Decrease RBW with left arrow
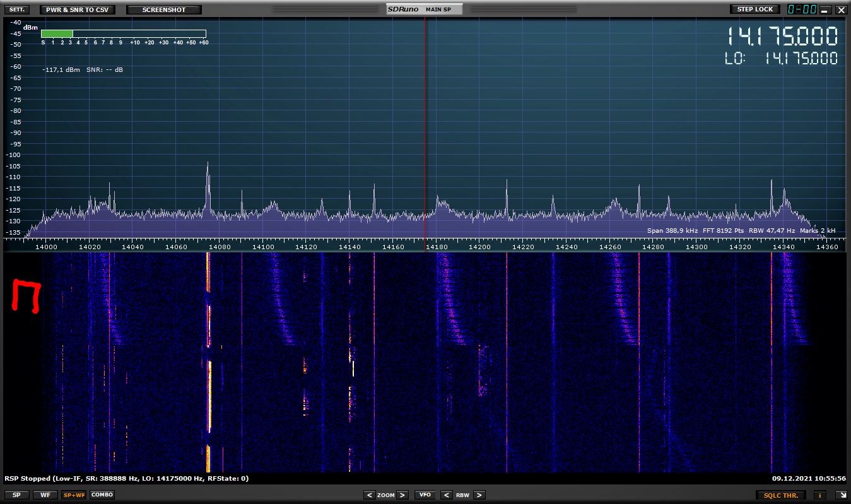 point(446,495)
